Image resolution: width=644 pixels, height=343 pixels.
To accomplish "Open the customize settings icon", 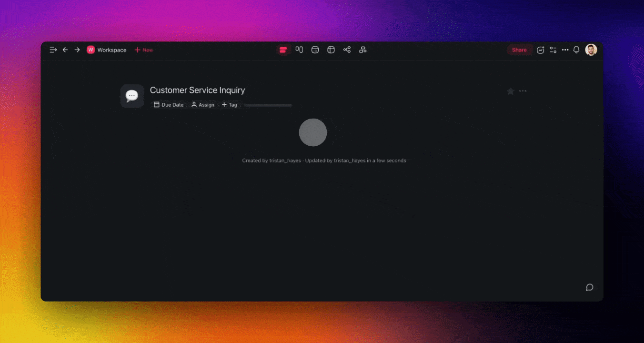I will [553, 50].
